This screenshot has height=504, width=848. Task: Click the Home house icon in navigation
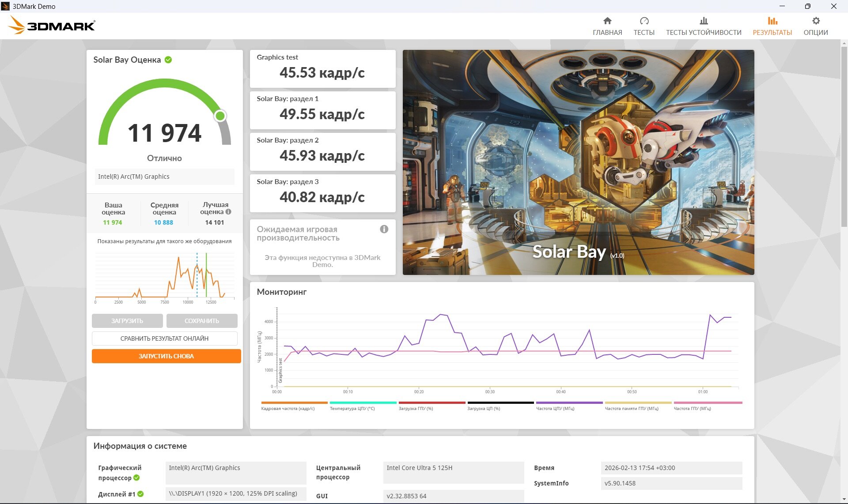607,21
